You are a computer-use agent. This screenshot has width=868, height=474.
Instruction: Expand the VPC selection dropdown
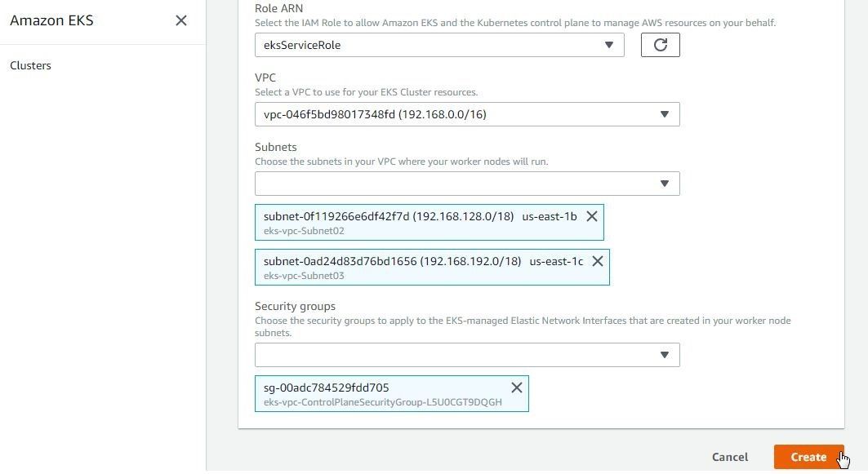coord(467,114)
